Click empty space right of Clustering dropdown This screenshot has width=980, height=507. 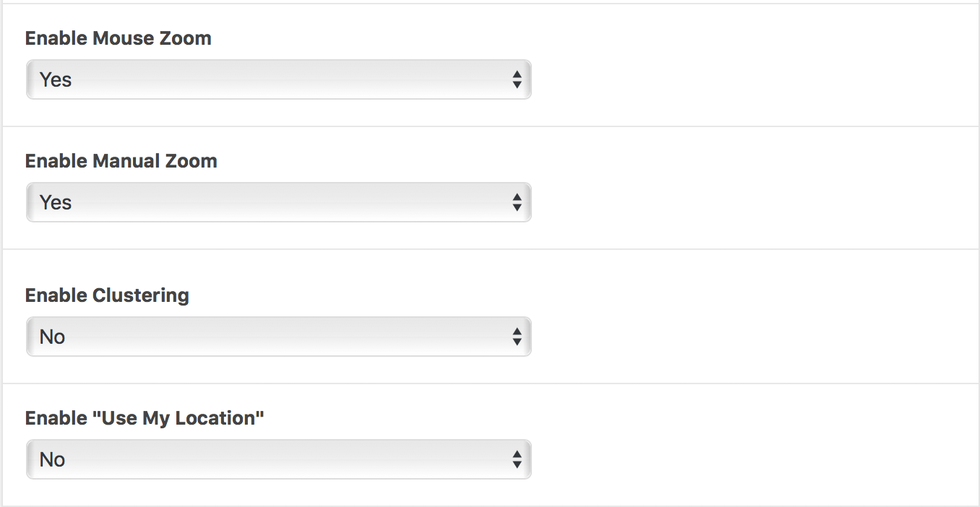point(752,337)
